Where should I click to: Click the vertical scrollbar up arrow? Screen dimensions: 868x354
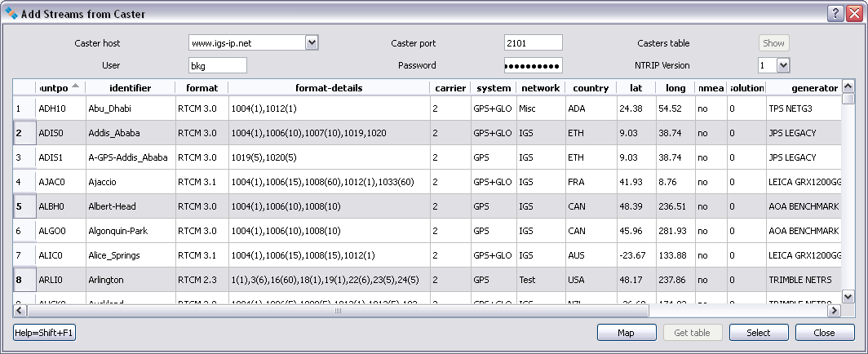(848, 86)
